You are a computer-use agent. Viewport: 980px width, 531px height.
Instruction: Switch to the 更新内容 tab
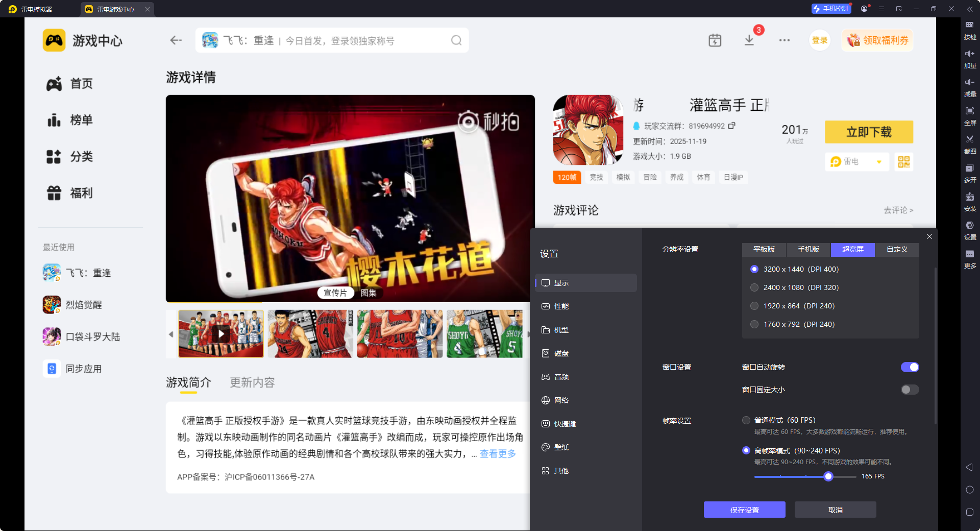[252, 382]
